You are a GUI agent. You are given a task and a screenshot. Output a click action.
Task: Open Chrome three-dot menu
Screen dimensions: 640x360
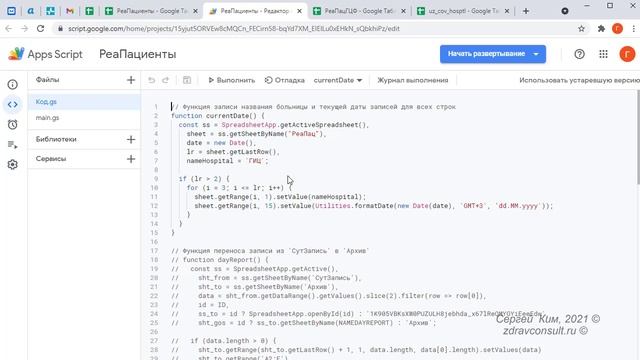633,29
